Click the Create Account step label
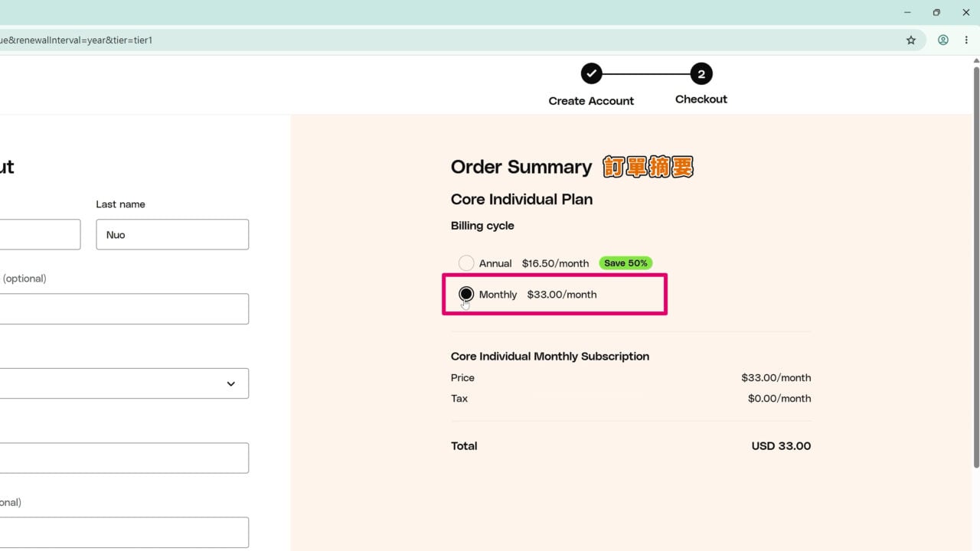The width and height of the screenshot is (980, 551). [x=591, y=101]
